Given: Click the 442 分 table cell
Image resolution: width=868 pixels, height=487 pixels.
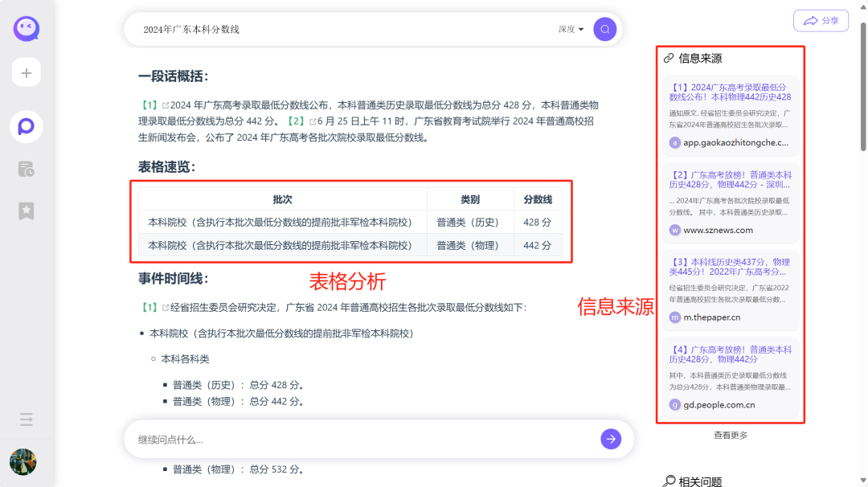Looking at the screenshot, I should 538,245.
